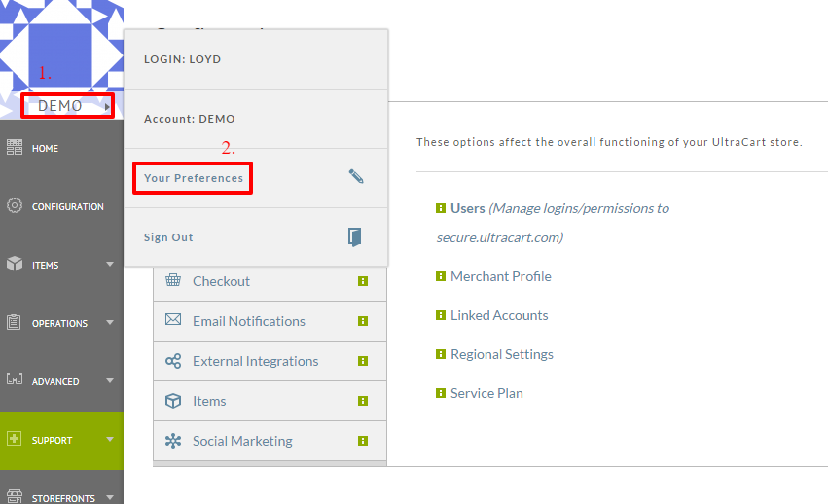828x504 pixels.
Task: Click the Items cube icon in config list
Action: click(x=173, y=401)
